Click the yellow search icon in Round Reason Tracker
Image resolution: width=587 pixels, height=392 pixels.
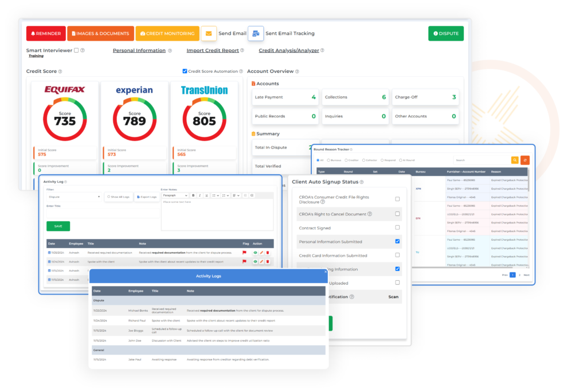515,160
